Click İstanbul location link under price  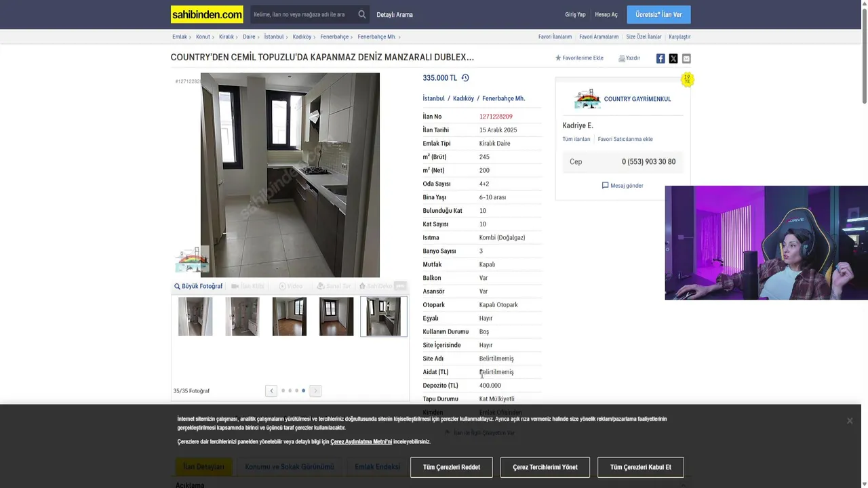434,98
